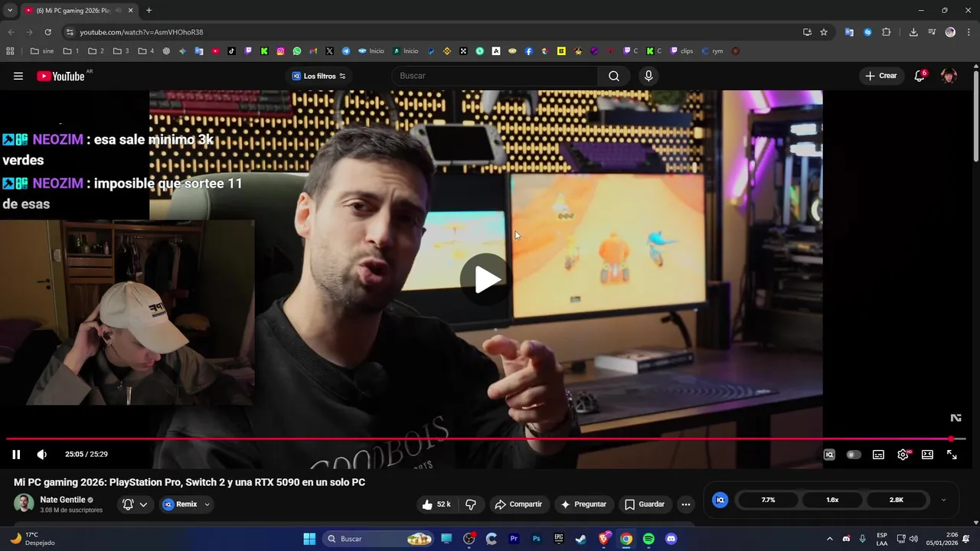Open the 'rym' bookmark
Viewport: 980px width, 551px height.
click(712, 51)
